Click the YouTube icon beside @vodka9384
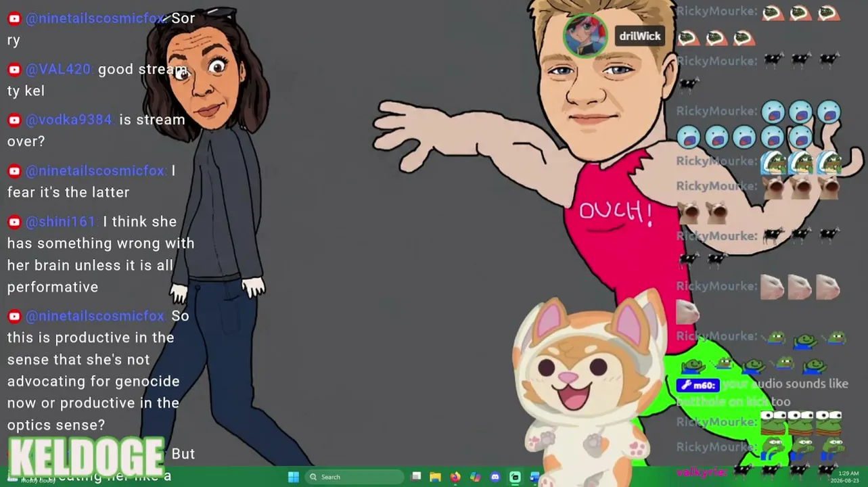 pyautogui.click(x=14, y=120)
